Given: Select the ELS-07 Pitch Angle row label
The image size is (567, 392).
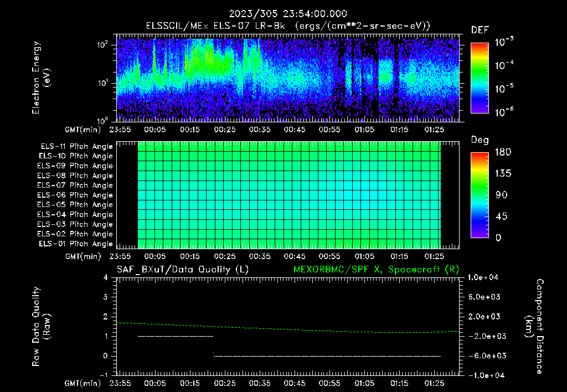Looking at the screenshot, I should tap(75, 185).
